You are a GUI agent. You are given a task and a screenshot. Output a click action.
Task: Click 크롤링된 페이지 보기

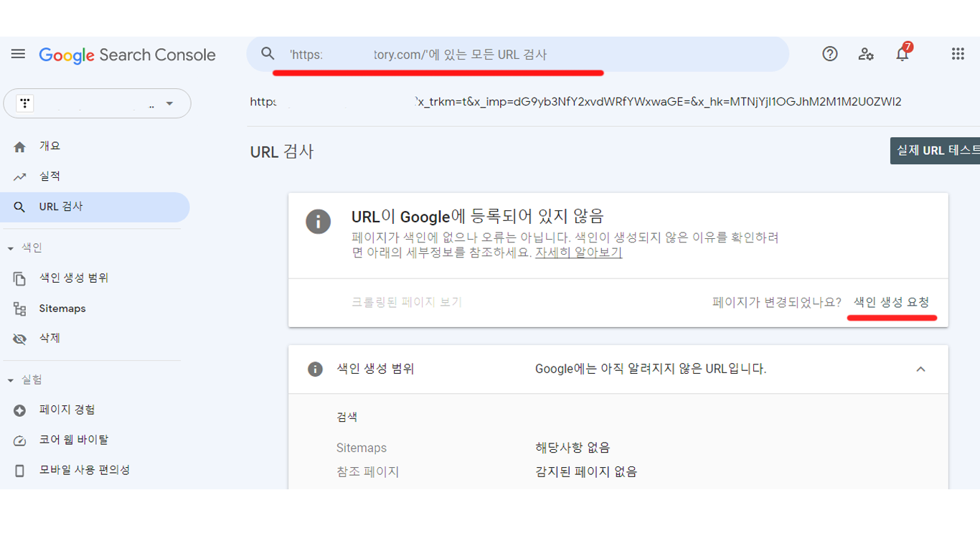point(407,302)
